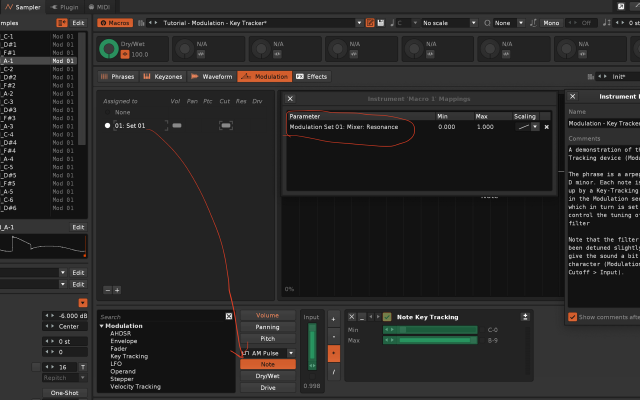Click the Volume destination button
The width and height of the screenshot is (640, 400).
tap(268, 316)
